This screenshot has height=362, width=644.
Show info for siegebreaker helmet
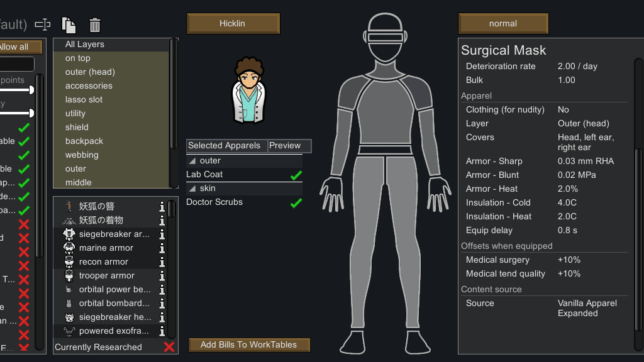[x=162, y=317]
